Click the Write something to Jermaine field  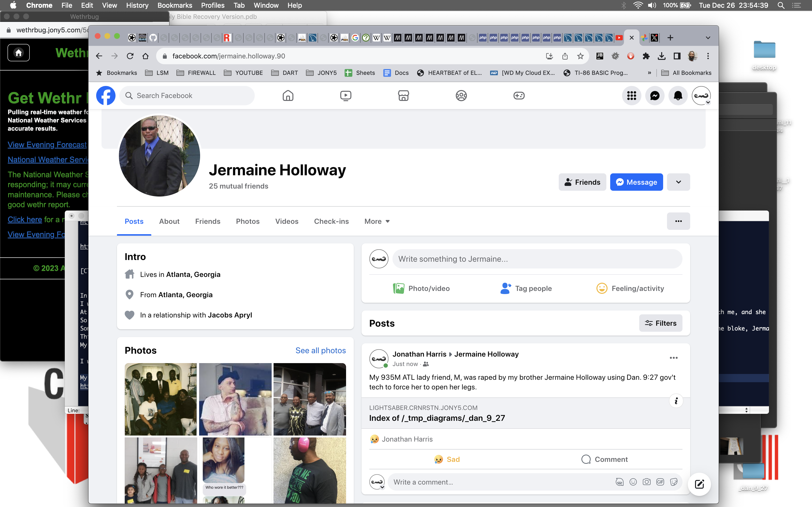(537, 259)
